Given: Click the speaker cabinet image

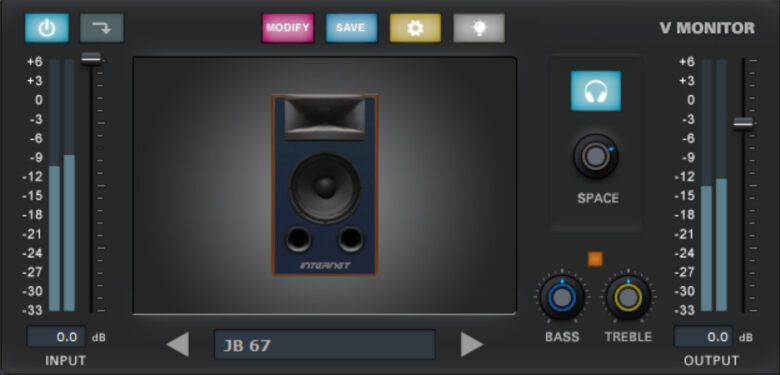Looking at the screenshot, I should (x=325, y=185).
